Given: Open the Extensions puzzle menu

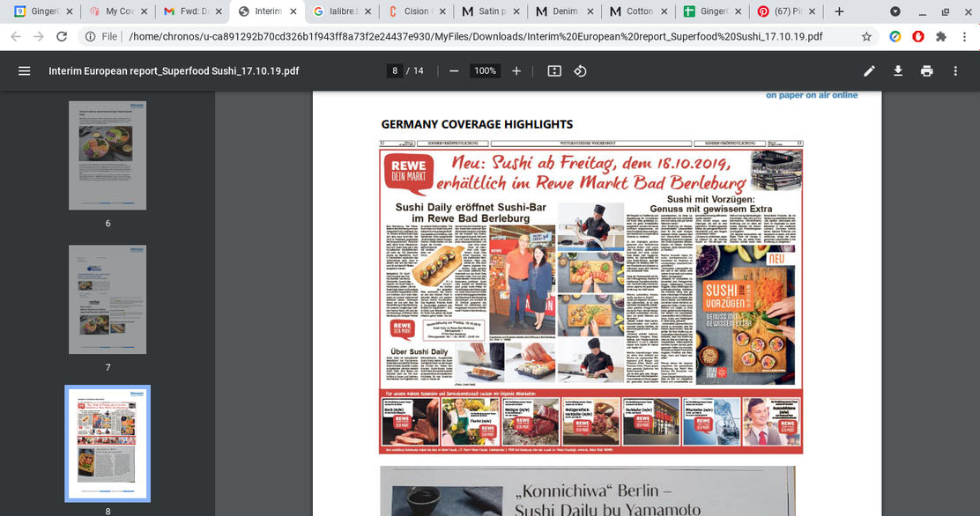Looking at the screenshot, I should [941, 37].
